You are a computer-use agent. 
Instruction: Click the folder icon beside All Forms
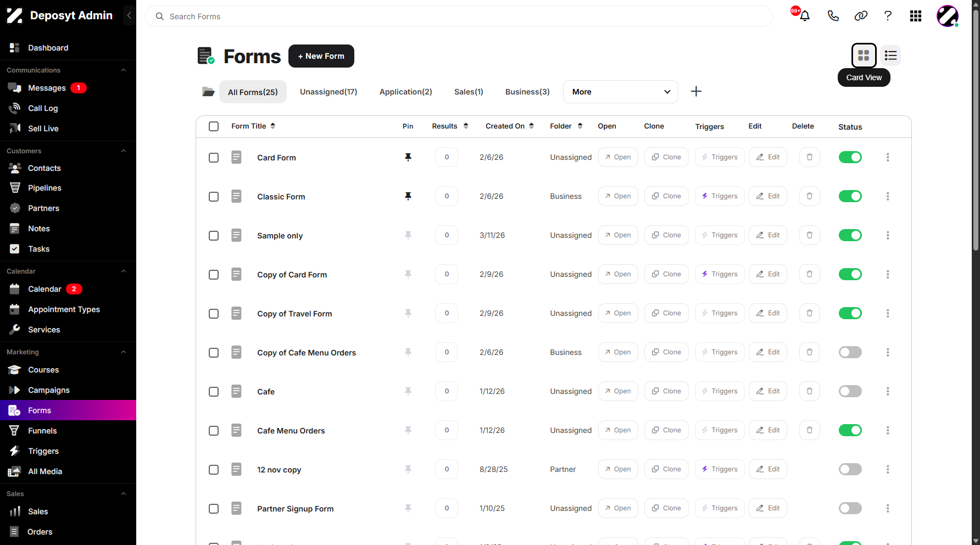coord(208,92)
